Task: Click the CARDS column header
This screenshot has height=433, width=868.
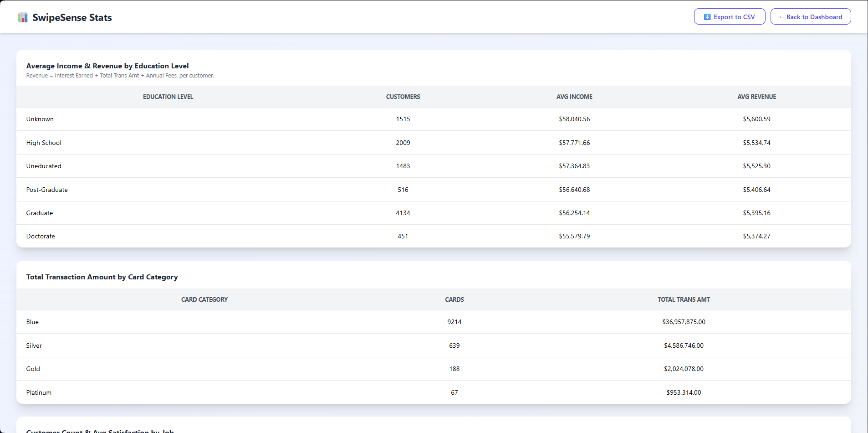Action: 454,299
